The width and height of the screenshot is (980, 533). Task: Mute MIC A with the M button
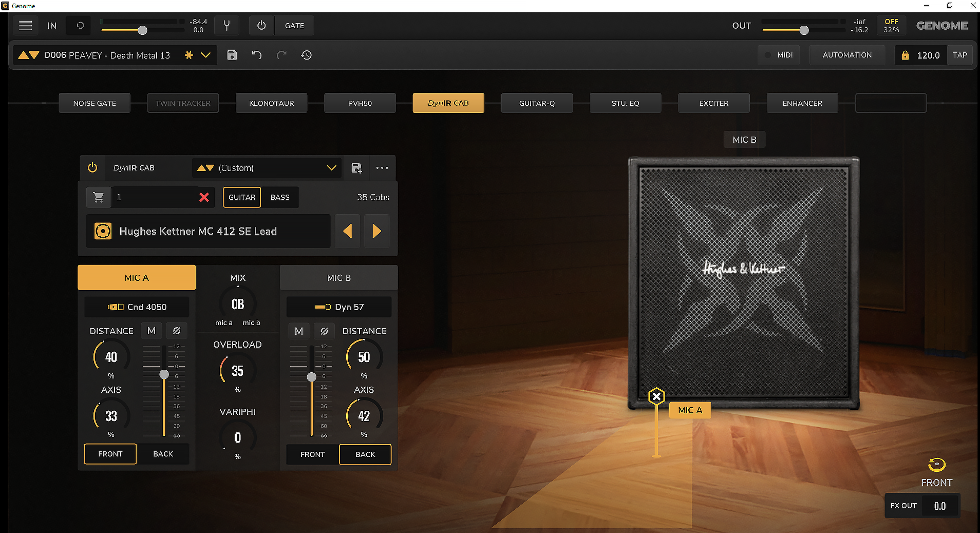[152, 331]
